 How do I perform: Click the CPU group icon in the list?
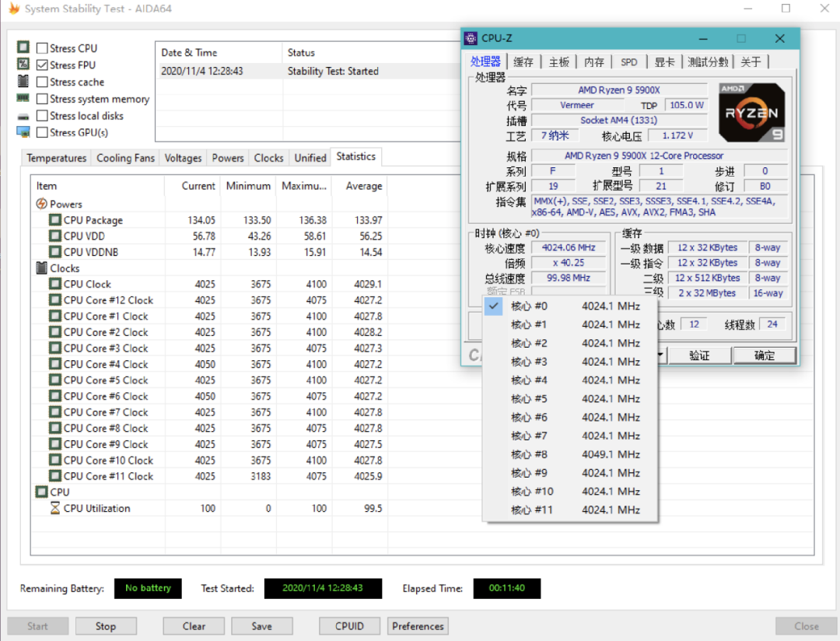(x=41, y=492)
